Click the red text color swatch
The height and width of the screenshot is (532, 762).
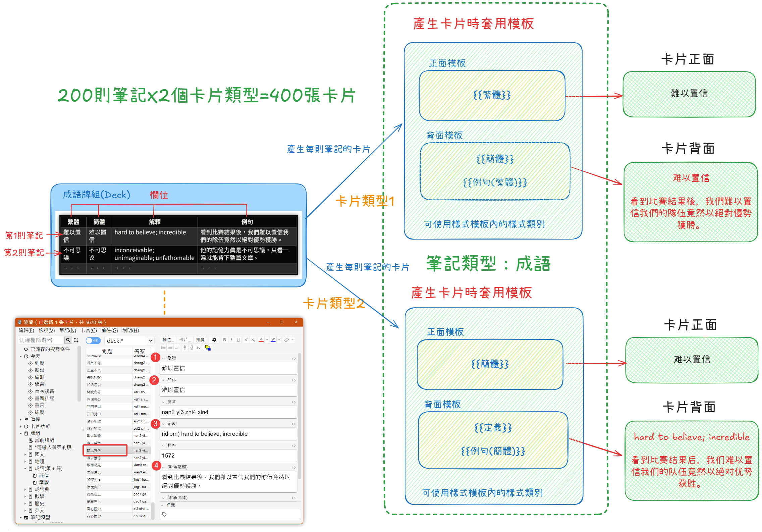click(x=261, y=340)
